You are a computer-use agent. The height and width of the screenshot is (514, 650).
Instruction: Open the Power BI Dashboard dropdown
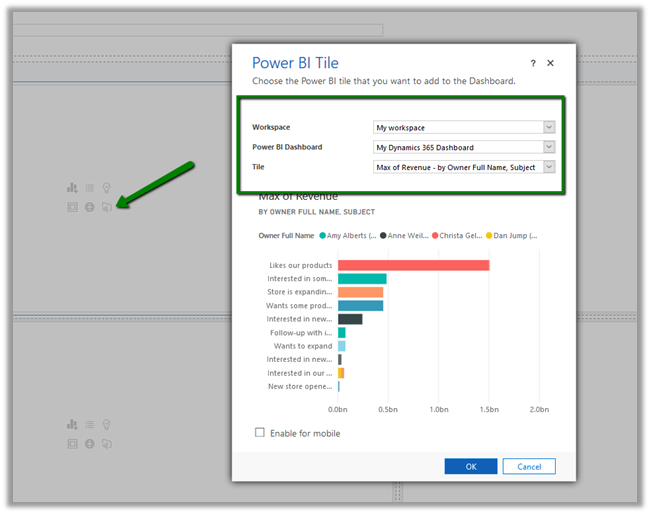tap(549, 147)
